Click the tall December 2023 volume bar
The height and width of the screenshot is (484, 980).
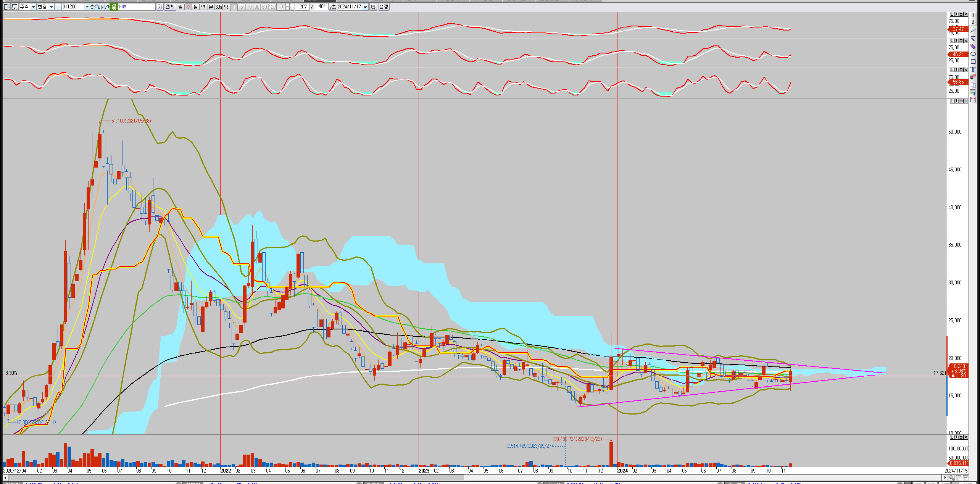pyautogui.click(x=611, y=454)
